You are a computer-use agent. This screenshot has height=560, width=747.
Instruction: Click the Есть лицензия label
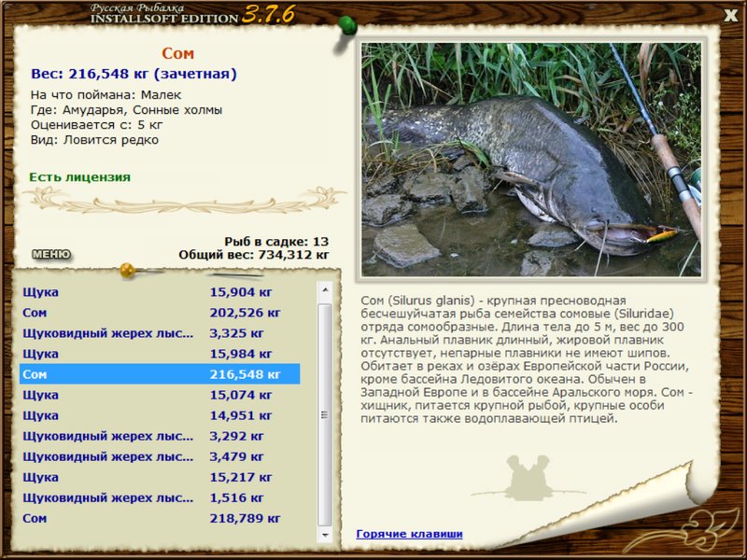coord(79,177)
